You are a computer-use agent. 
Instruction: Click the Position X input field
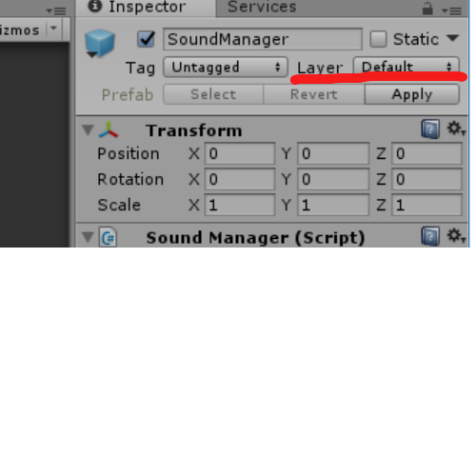coord(240,153)
